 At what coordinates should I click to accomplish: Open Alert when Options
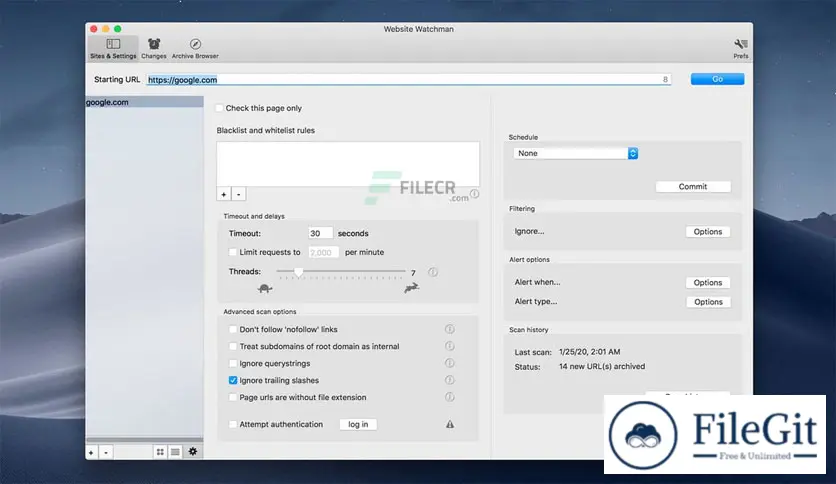click(x=708, y=283)
